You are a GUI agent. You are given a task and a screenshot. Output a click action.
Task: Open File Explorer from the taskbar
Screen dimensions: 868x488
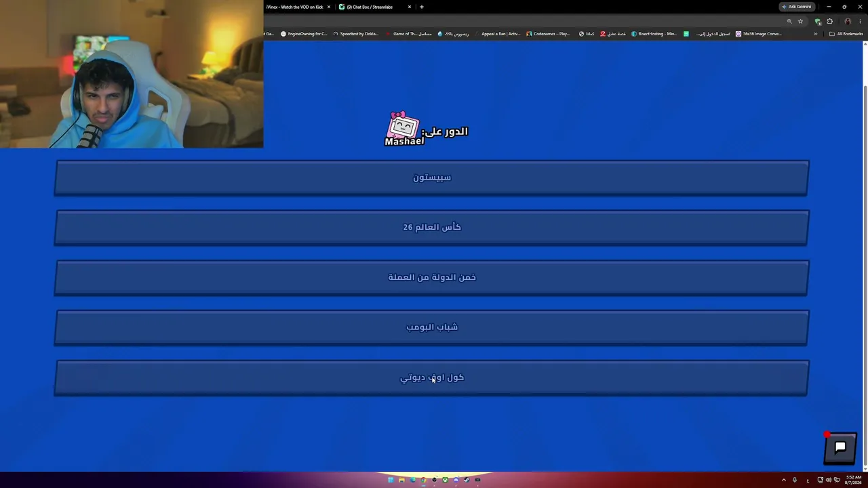[401, 480]
